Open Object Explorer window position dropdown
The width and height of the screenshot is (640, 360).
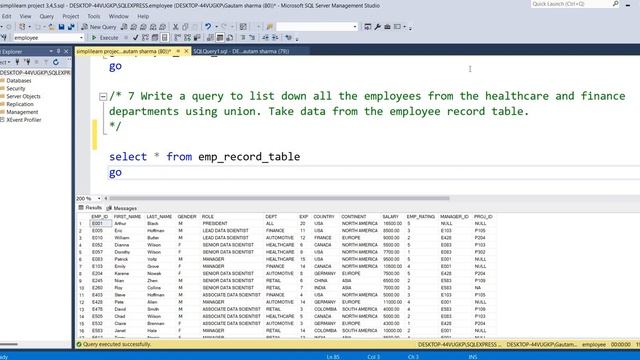tap(51, 51)
